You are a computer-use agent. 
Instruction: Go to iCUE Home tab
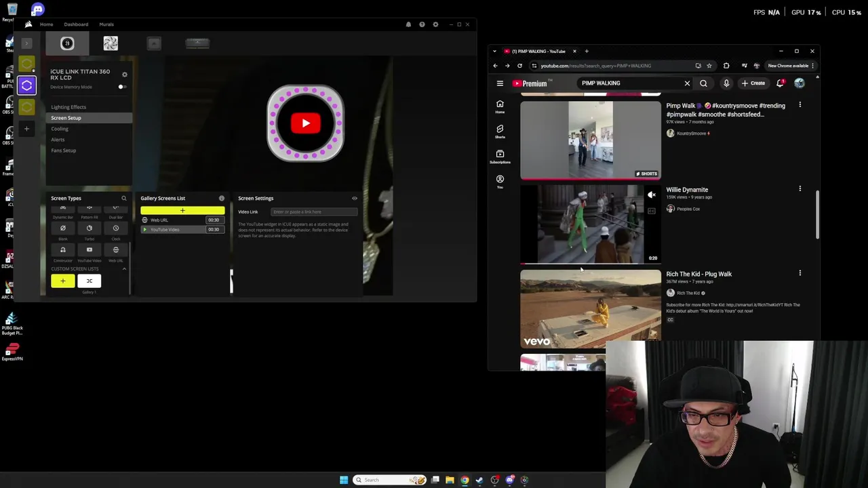tap(46, 24)
